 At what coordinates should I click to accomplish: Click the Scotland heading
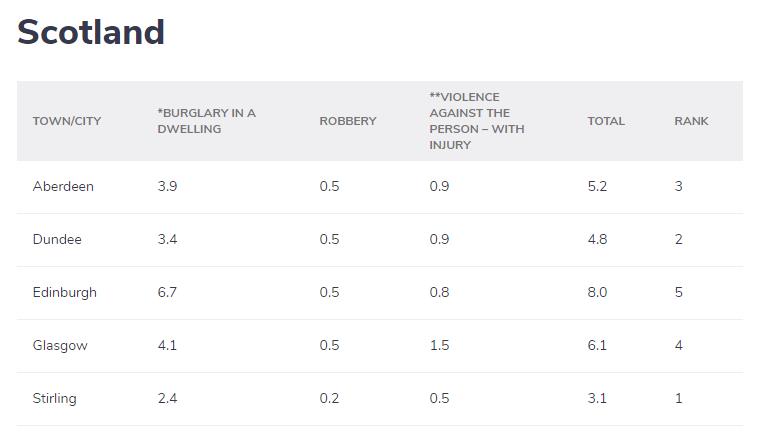point(91,33)
